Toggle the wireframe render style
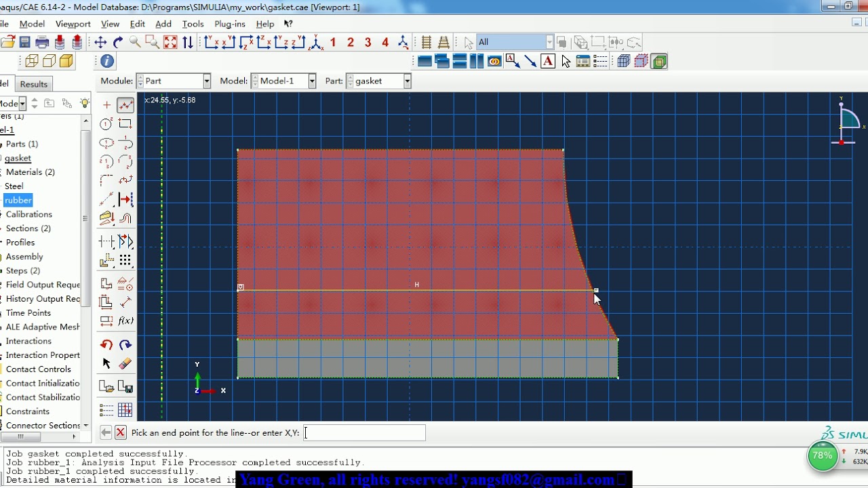868x488 pixels. point(31,62)
